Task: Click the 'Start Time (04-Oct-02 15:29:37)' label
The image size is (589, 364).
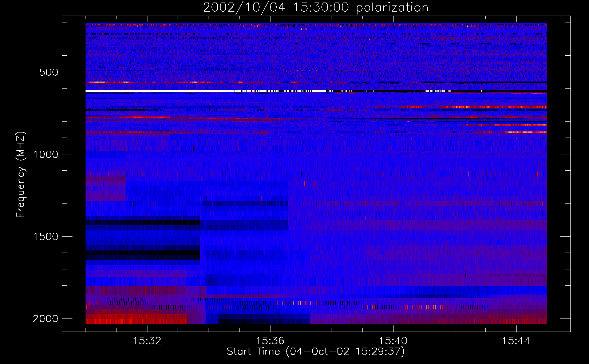Action: [316, 352]
